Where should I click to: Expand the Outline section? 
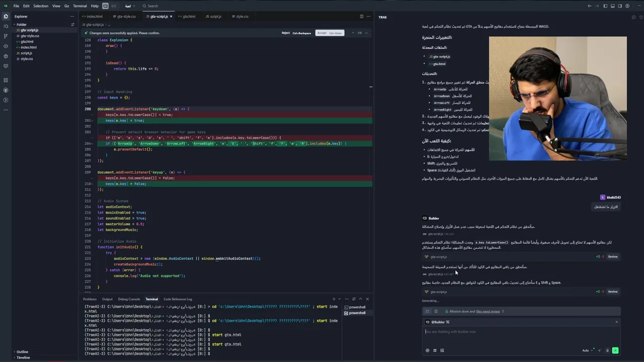tap(22, 352)
